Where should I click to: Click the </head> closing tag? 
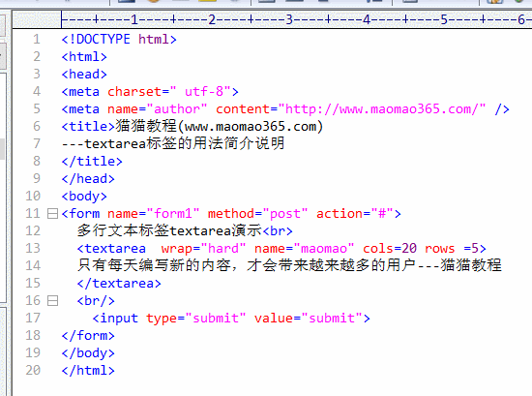pos(88,179)
